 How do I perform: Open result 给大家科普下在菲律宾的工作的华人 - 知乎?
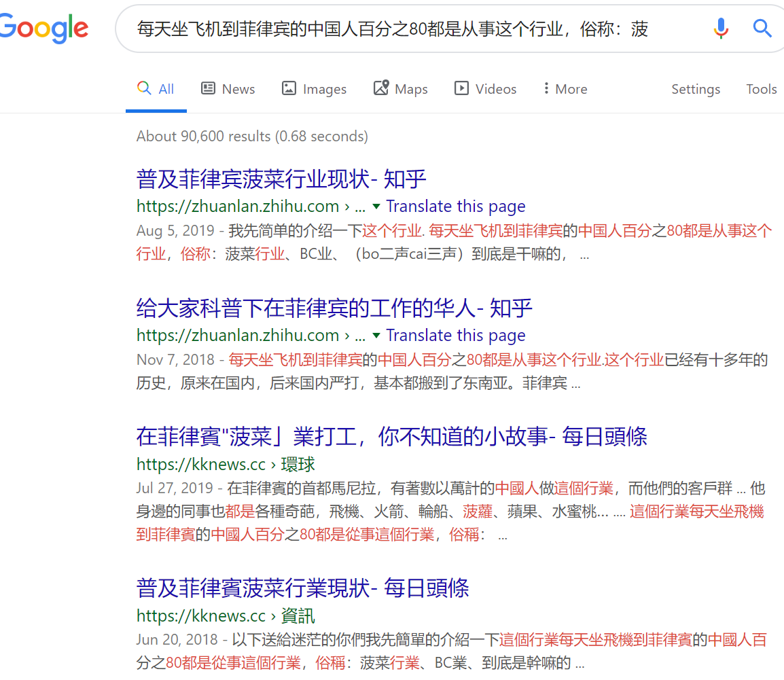tap(334, 308)
